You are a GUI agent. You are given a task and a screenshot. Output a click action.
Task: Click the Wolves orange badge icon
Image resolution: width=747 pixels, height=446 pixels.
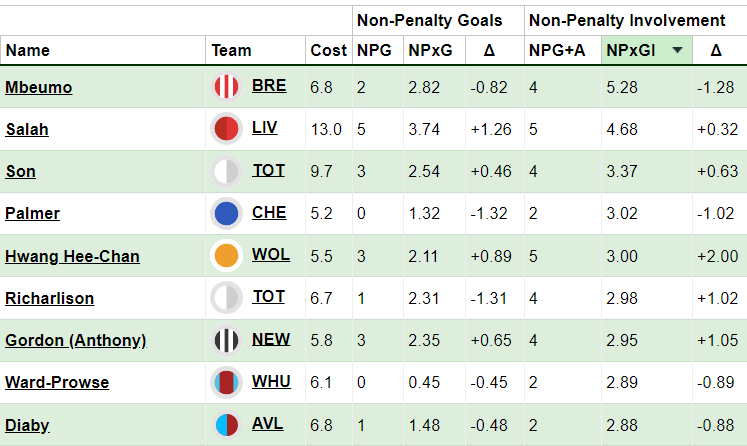pos(226,256)
